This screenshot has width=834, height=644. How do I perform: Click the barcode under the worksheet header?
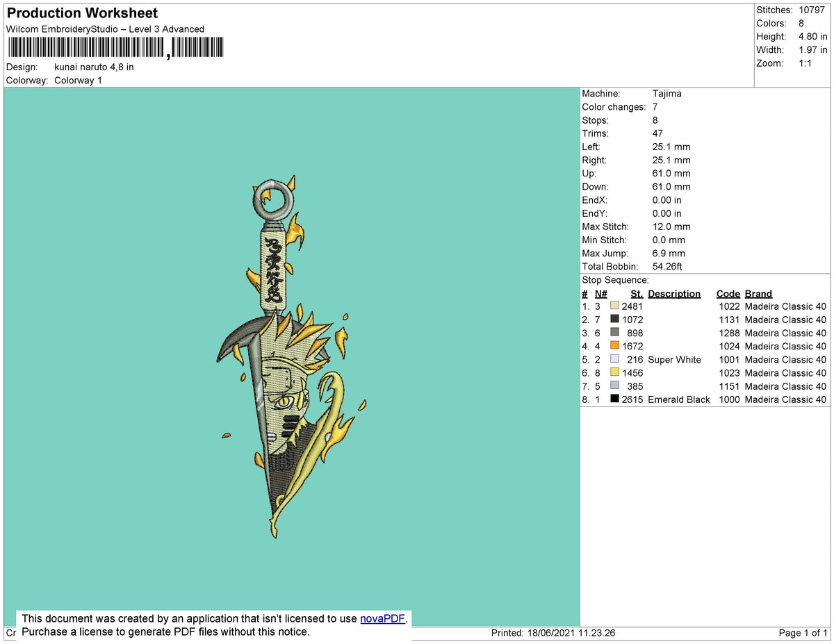(116, 48)
